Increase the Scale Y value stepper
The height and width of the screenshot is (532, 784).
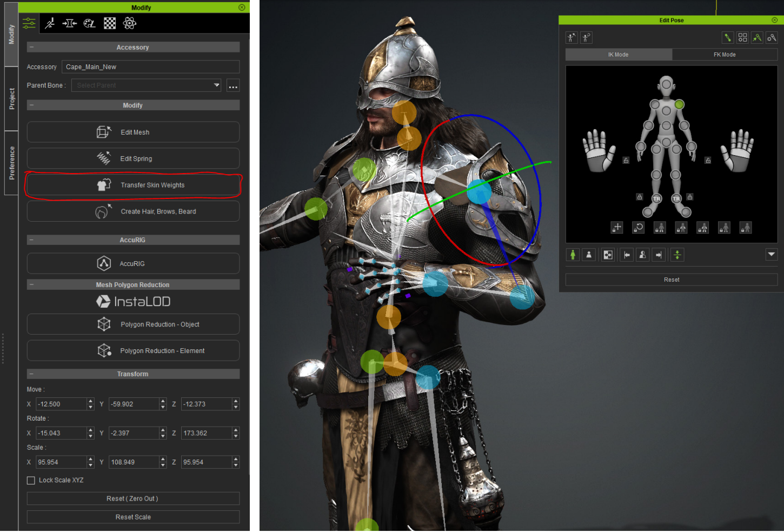tap(163, 460)
